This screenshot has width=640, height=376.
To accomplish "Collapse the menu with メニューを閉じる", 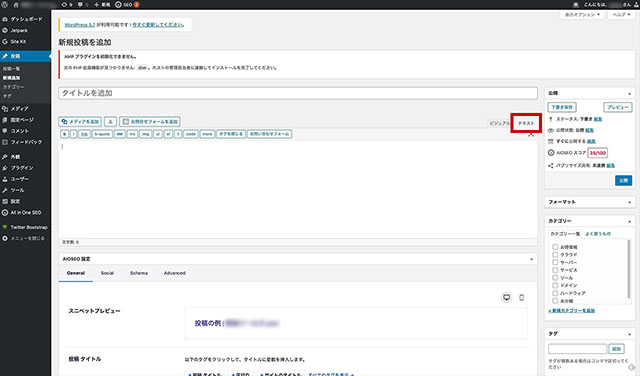I will pyautogui.click(x=25, y=238).
